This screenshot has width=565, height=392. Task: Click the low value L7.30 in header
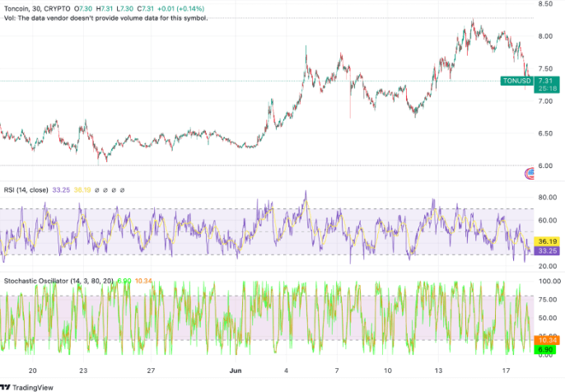(125, 8)
